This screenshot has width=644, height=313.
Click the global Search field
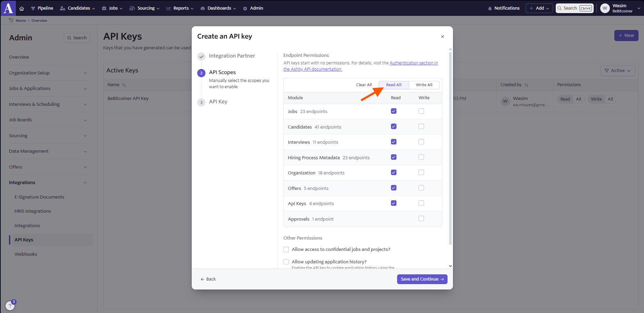[574, 8]
